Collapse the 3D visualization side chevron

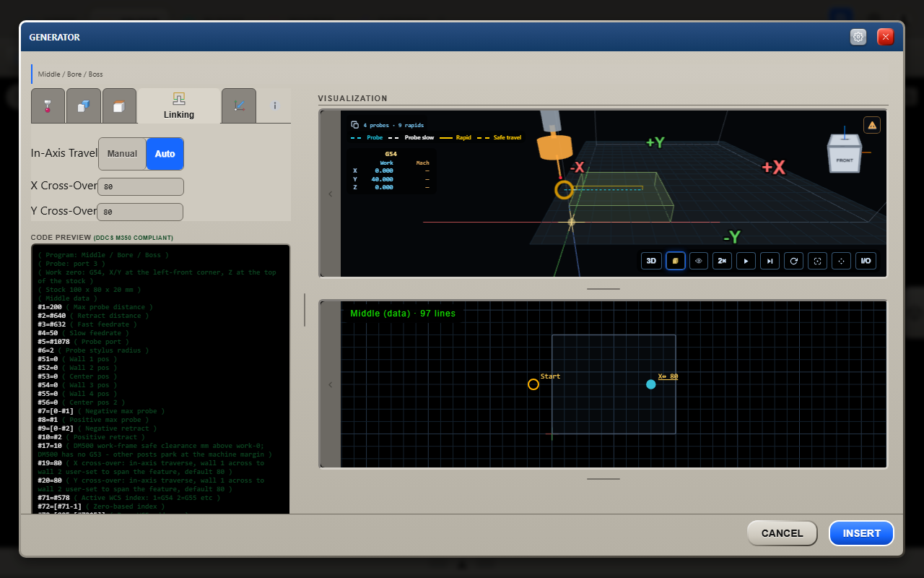click(331, 194)
